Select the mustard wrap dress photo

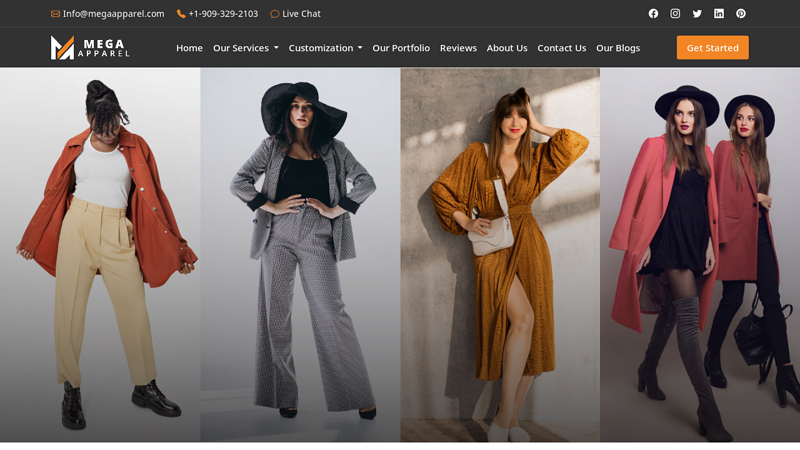500,255
